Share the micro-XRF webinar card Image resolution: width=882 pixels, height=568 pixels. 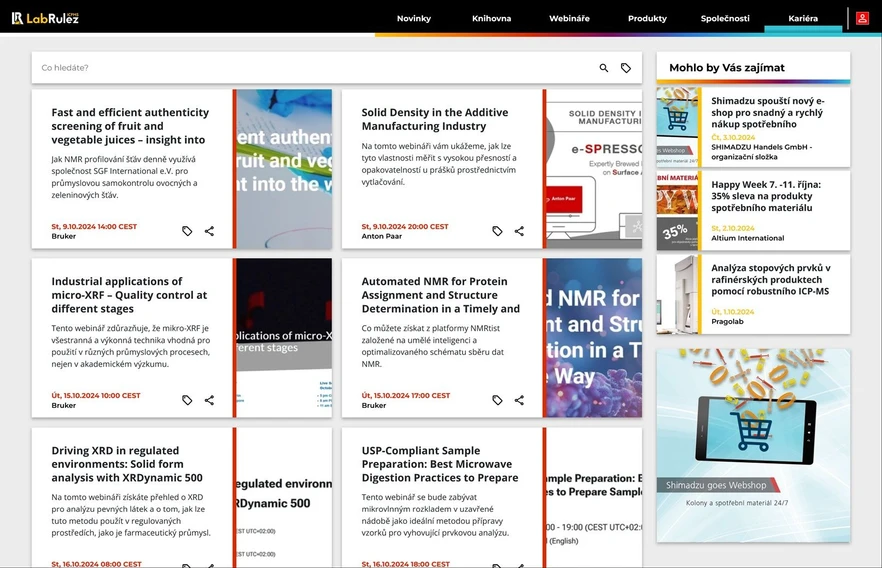(209, 400)
